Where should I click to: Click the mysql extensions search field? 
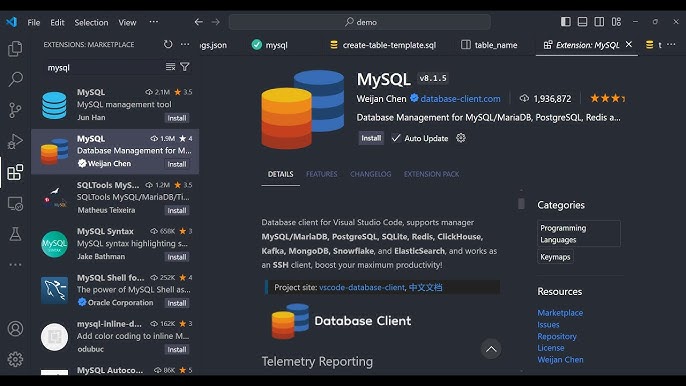[x=105, y=67]
